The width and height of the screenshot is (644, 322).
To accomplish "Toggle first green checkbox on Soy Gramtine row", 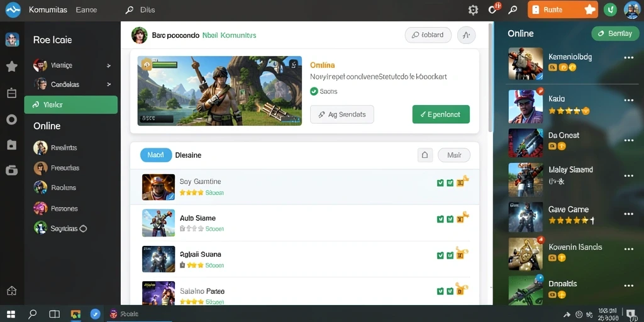I will (440, 183).
